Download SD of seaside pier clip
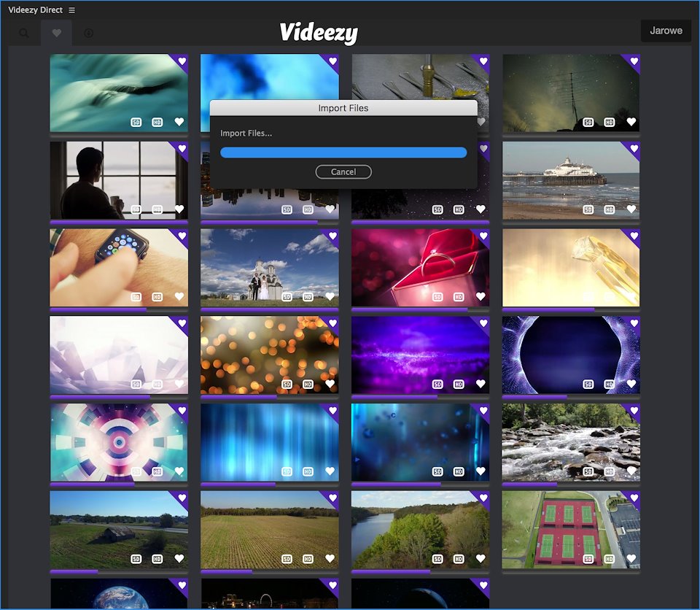700x610 pixels. (588, 209)
